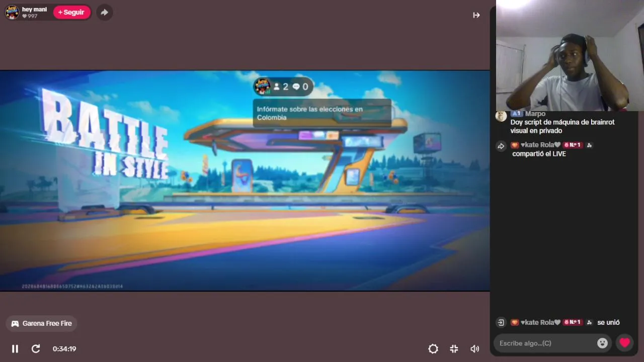Screen dimensions: 644x362
Task: Click the share arrow icon beside kate Rola
Action: pos(501,146)
